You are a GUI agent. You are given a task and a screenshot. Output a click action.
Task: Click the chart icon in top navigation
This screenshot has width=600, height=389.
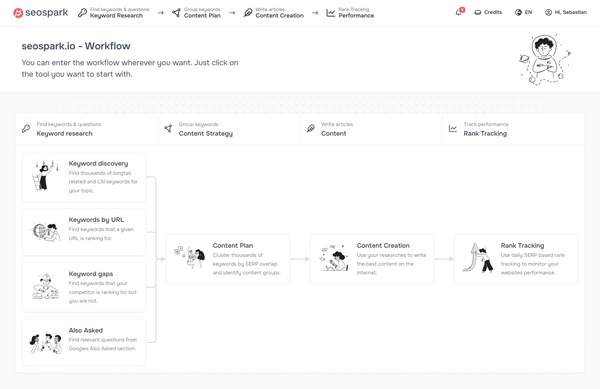click(x=331, y=13)
